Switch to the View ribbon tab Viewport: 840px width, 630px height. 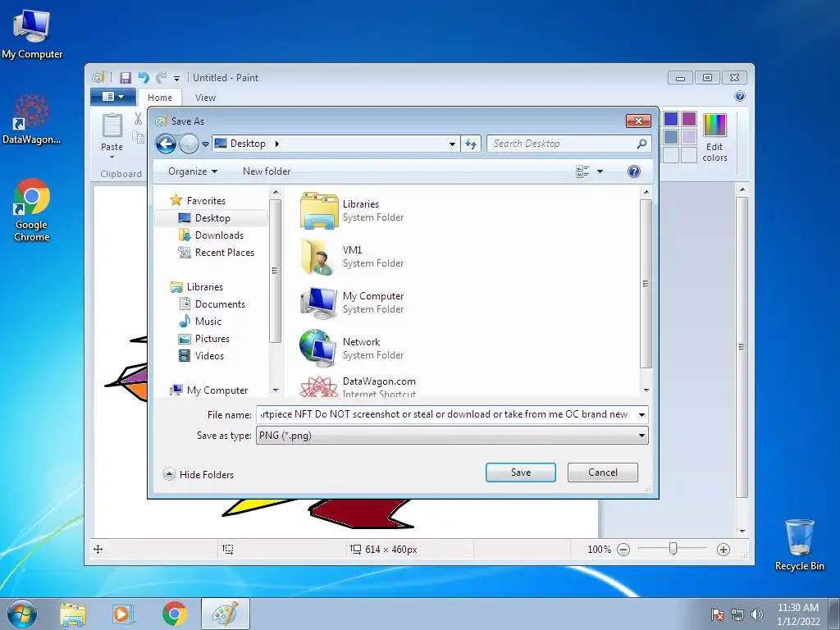point(205,98)
